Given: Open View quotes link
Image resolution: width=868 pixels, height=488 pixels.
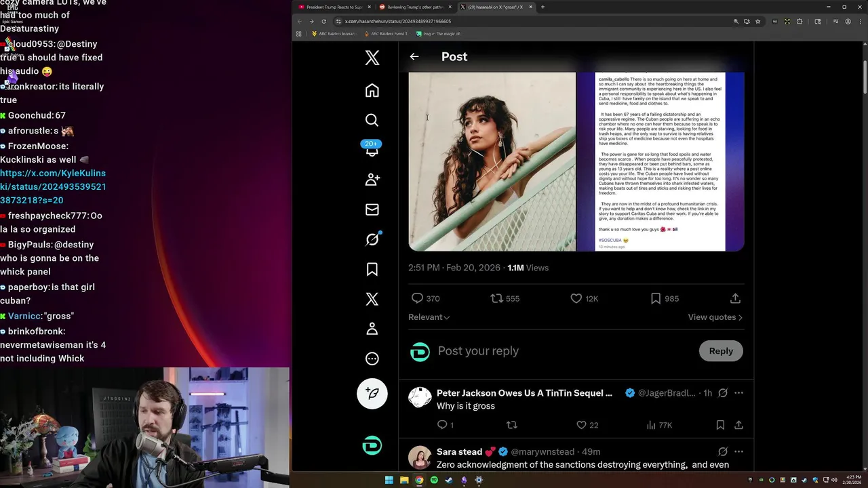Looking at the screenshot, I should [x=715, y=317].
